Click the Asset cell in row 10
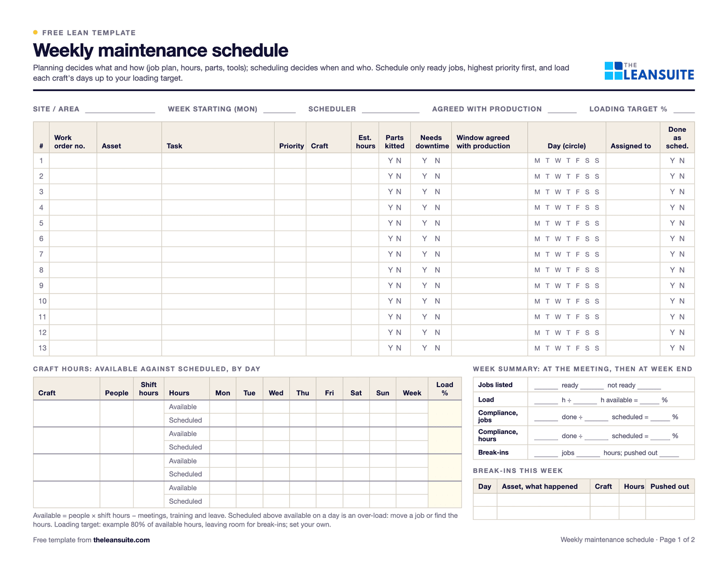Viewport: 728px width, 563px height. pos(129,301)
